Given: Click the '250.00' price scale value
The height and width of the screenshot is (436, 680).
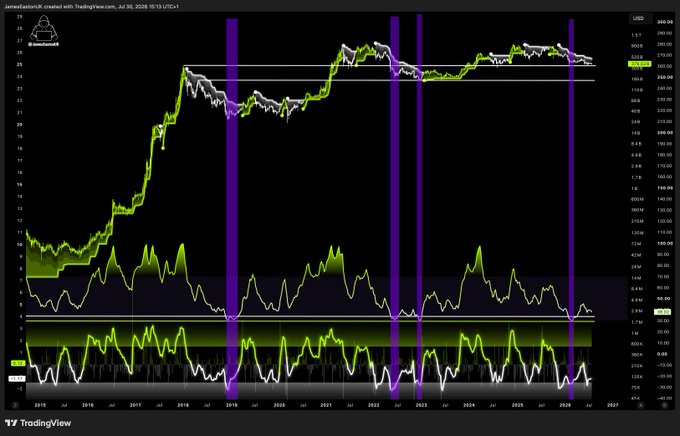Looking at the screenshot, I should [665, 77].
